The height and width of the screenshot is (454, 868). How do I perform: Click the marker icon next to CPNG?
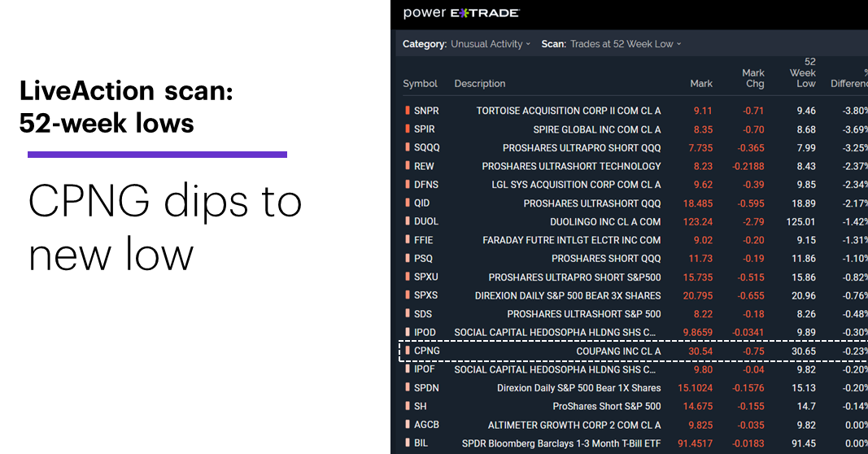[408, 351]
